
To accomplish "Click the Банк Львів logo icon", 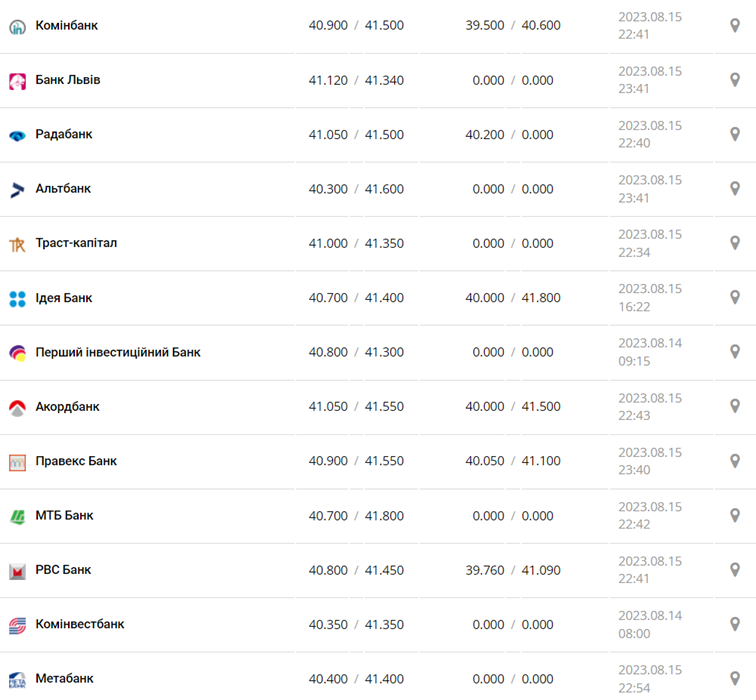I will point(17,81).
